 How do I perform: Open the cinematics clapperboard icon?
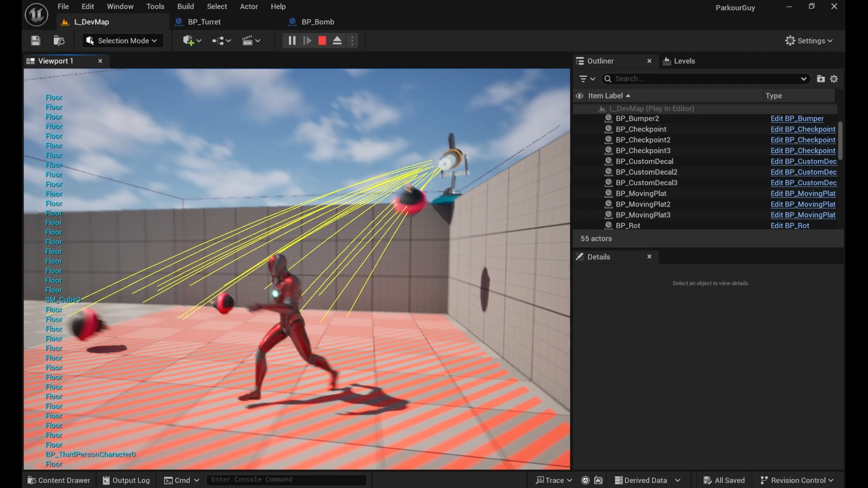[x=247, y=41]
